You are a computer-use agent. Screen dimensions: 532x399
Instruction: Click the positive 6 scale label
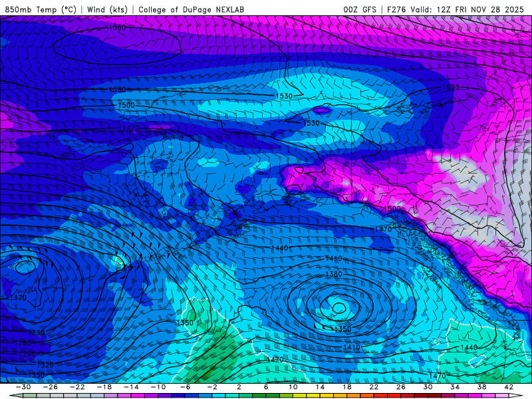265,387
